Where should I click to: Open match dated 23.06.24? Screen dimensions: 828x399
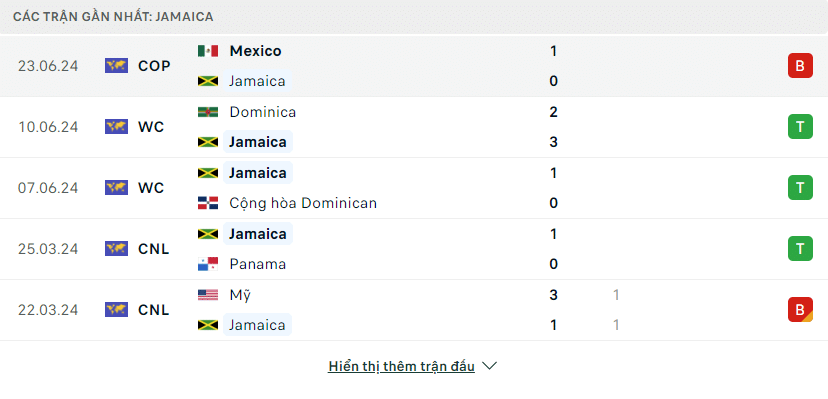(414, 66)
